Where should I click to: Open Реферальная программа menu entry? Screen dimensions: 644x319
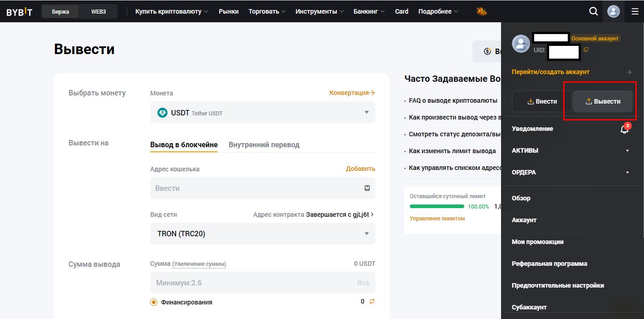pos(550,264)
